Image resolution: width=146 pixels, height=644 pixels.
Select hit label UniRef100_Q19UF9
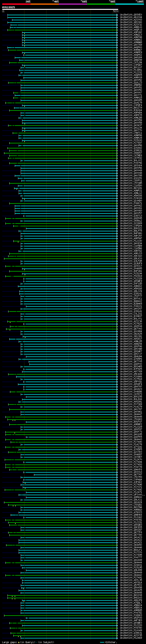pos(131,263)
